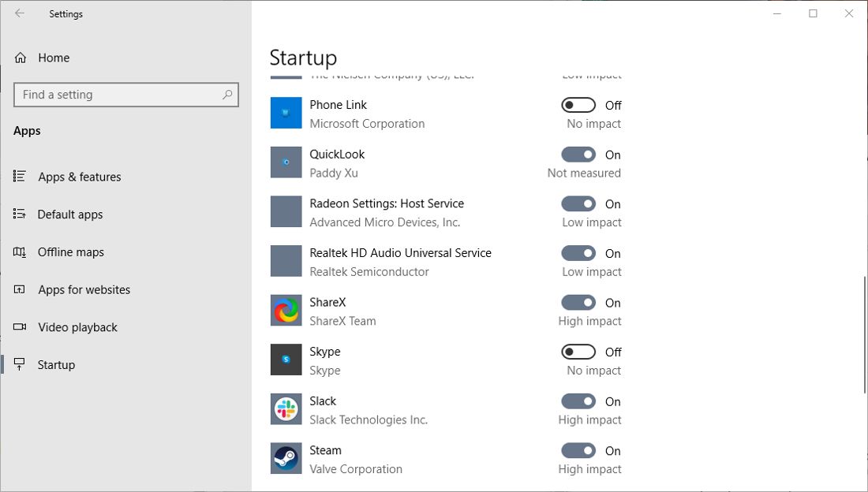Screen dimensions: 868x492
Task: Click the Find a setting field
Action: click(x=118, y=95)
